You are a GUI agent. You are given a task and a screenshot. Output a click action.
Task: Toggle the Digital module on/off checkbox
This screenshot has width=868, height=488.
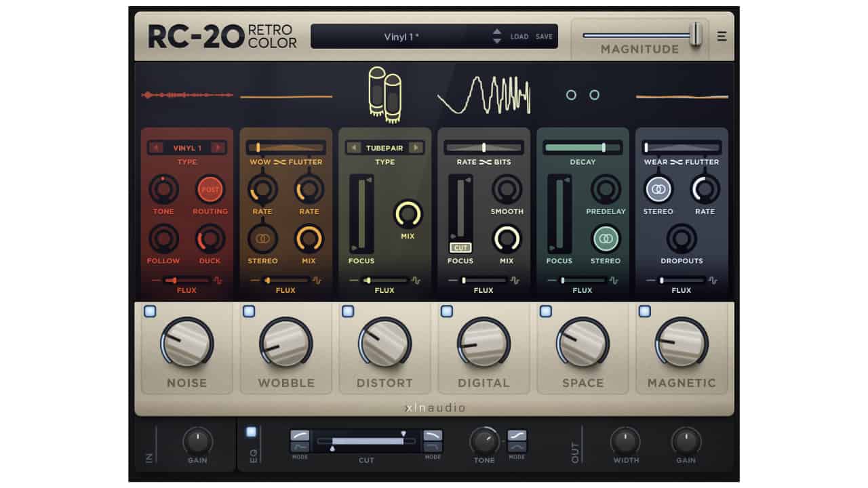(447, 311)
